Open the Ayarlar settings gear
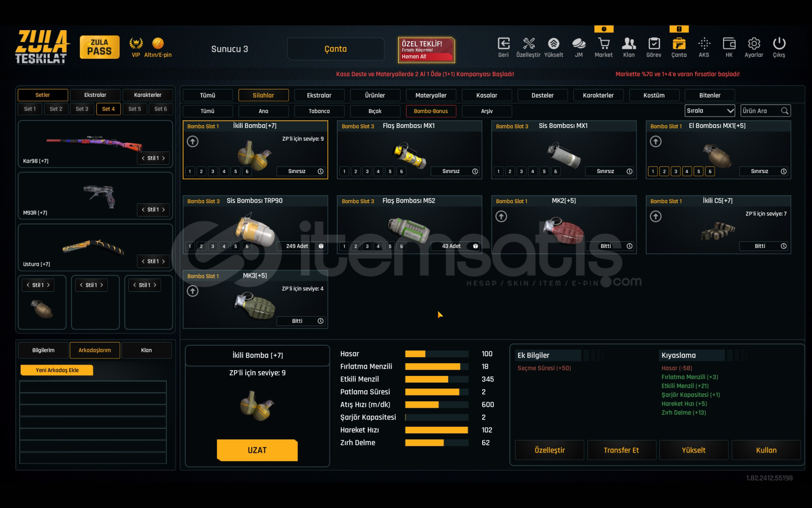The image size is (812, 508). point(754,44)
